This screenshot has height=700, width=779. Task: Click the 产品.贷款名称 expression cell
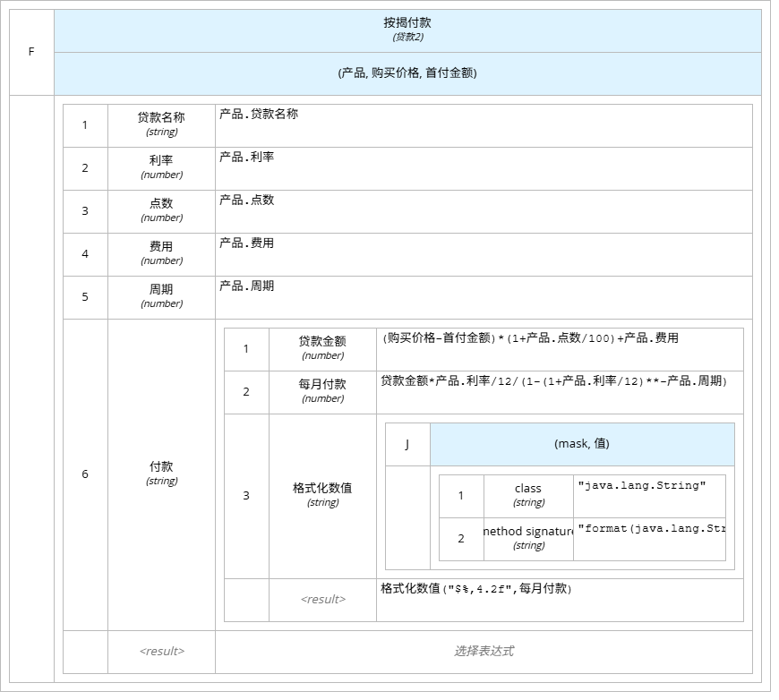[x=484, y=125]
